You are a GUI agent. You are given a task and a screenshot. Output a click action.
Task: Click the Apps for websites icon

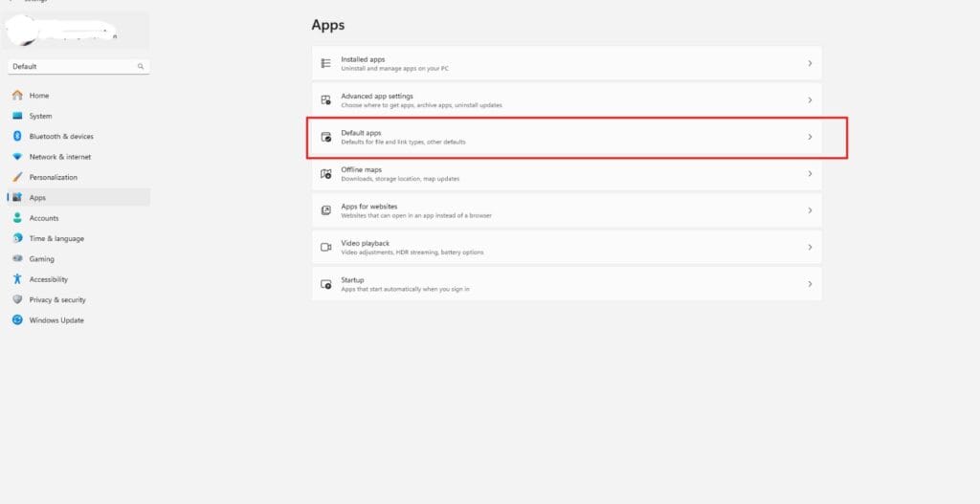[x=325, y=210]
